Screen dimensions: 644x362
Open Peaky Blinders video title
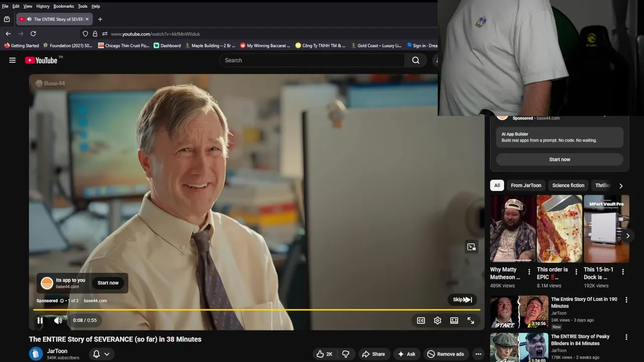click(580, 340)
